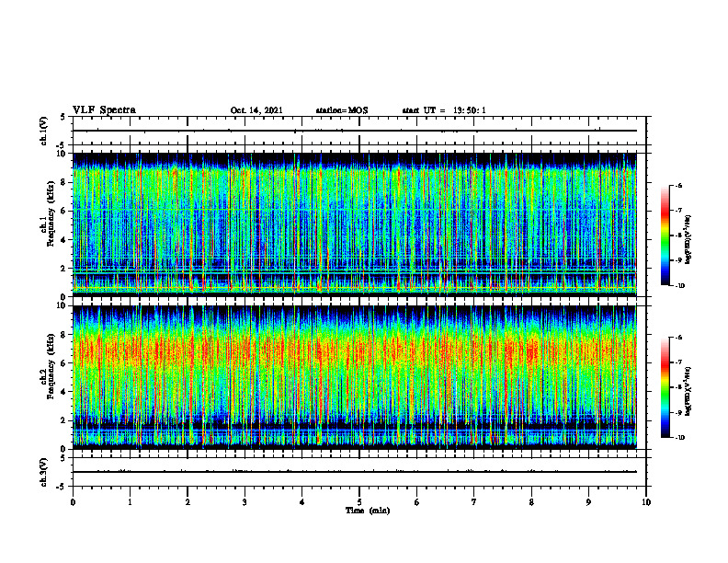
Task: Click time axis tick label "9"
Action: coord(588,502)
